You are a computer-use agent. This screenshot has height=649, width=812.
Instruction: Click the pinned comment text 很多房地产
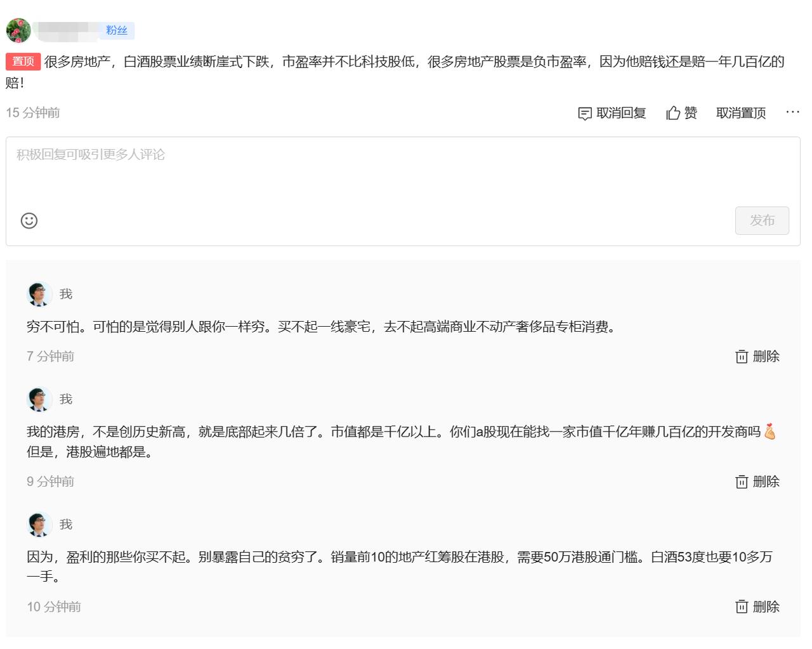pyautogui.click(x=395, y=72)
